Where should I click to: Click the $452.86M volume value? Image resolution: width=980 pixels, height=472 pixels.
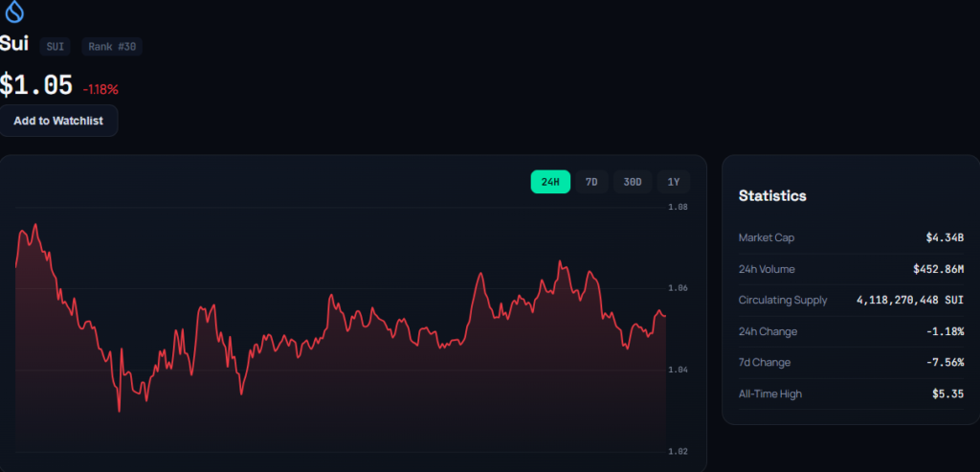pyautogui.click(x=939, y=269)
